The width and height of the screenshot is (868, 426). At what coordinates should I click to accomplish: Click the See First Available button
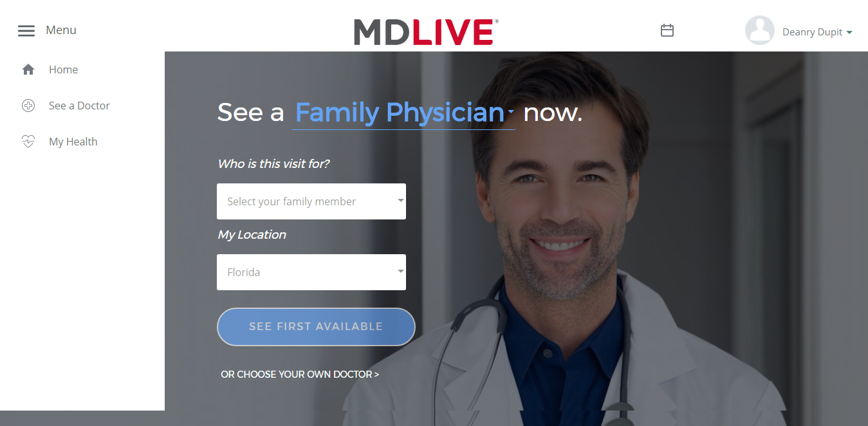(316, 327)
